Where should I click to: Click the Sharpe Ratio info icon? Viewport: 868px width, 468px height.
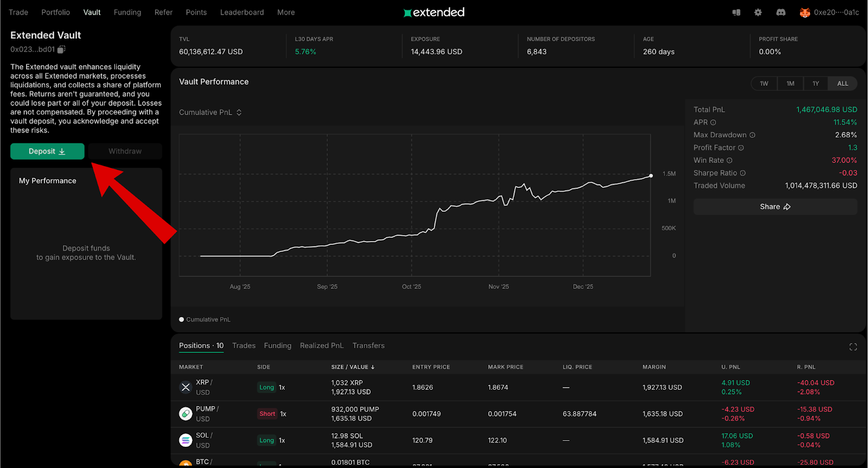pyautogui.click(x=743, y=173)
